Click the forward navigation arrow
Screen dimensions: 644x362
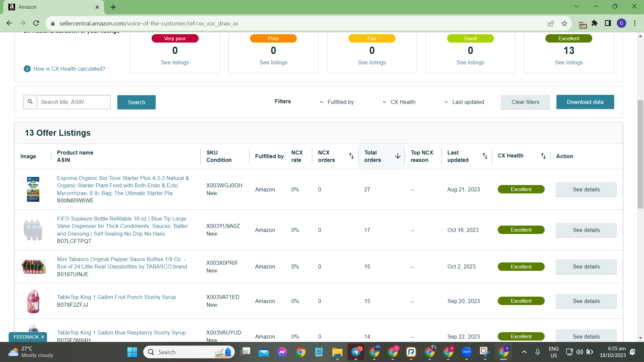point(22,23)
